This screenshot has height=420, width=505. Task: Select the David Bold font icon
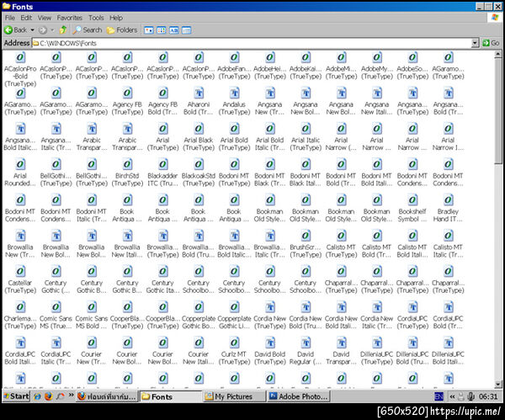(270, 343)
